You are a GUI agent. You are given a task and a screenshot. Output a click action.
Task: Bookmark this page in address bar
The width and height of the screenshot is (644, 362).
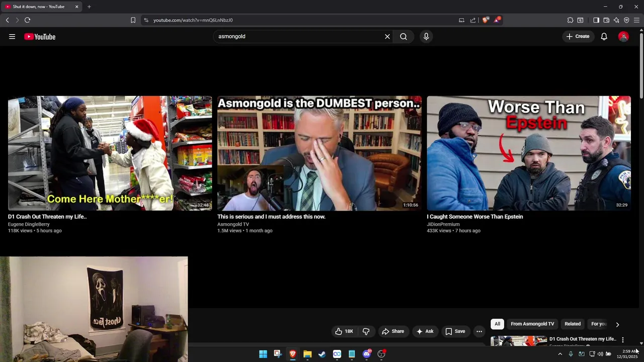tap(133, 20)
